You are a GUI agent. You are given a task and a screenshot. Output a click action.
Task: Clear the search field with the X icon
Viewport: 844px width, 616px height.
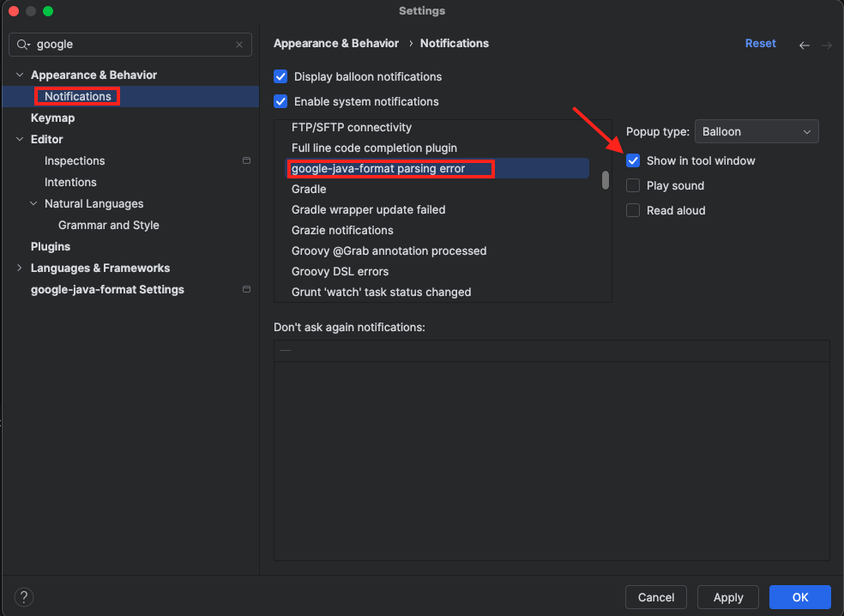pyautogui.click(x=239, y=45)
